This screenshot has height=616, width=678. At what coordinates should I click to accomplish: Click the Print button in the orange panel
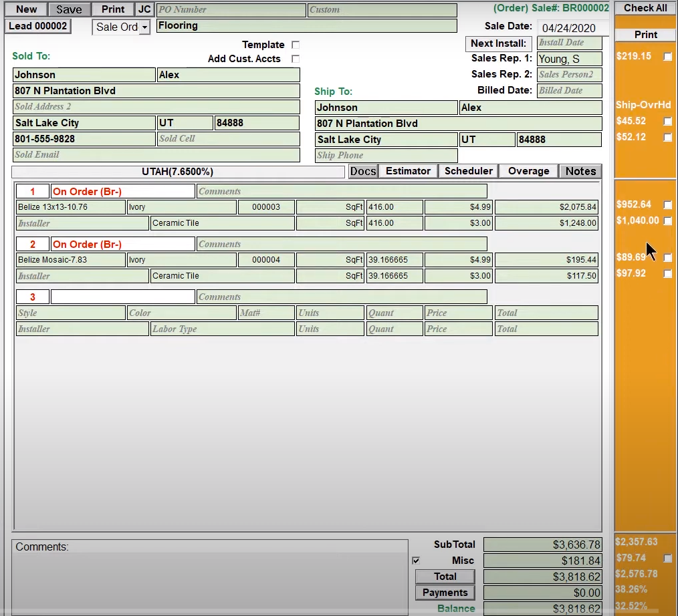coord(644,34)
